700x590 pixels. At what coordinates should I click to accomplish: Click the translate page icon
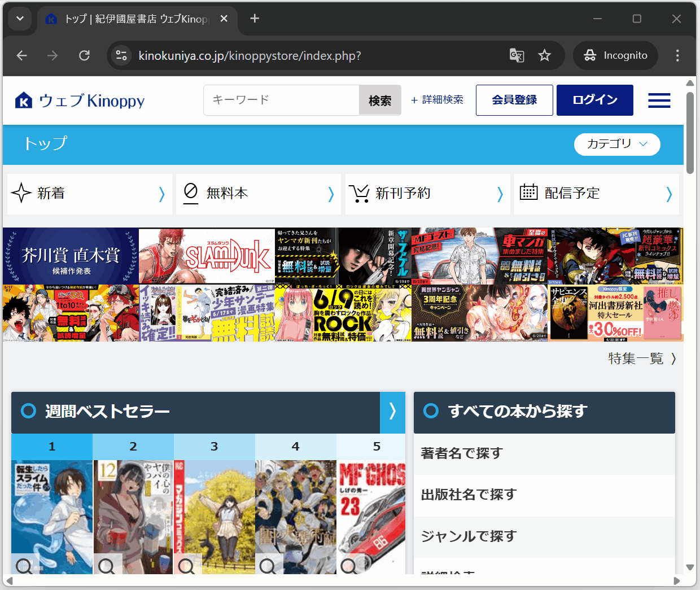(517, 55)
